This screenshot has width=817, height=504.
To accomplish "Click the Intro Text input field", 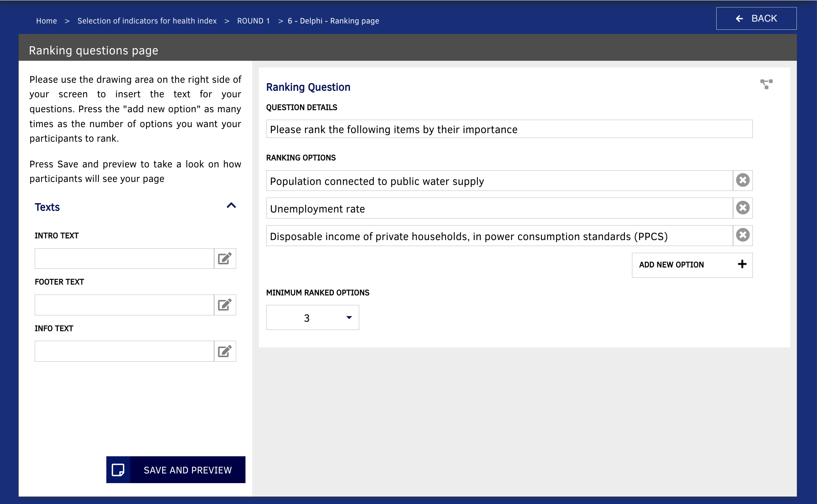I will tap(124, 258).
